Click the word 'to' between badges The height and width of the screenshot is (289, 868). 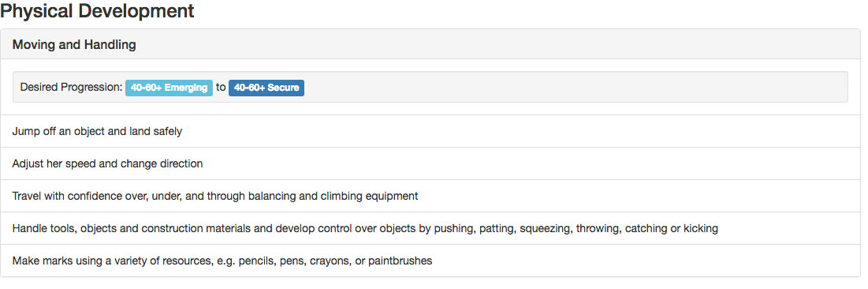click(x=220, y=88)
